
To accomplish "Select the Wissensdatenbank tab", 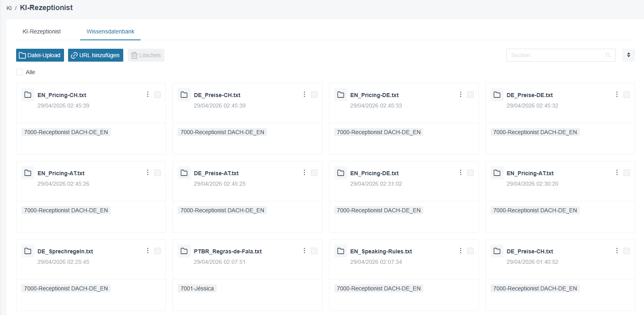I will click(110, 31).
